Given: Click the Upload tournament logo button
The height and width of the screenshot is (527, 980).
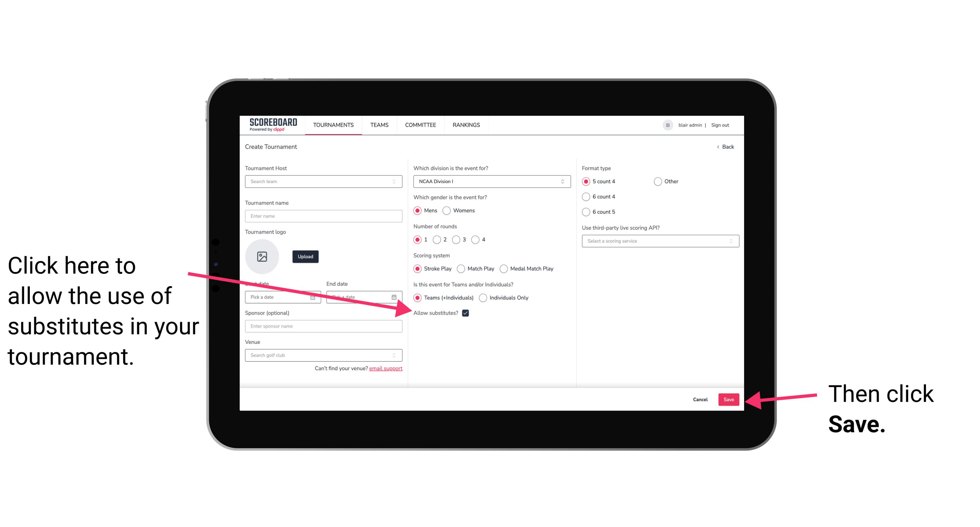Looking at the screenshot, I should pos(304,256).
